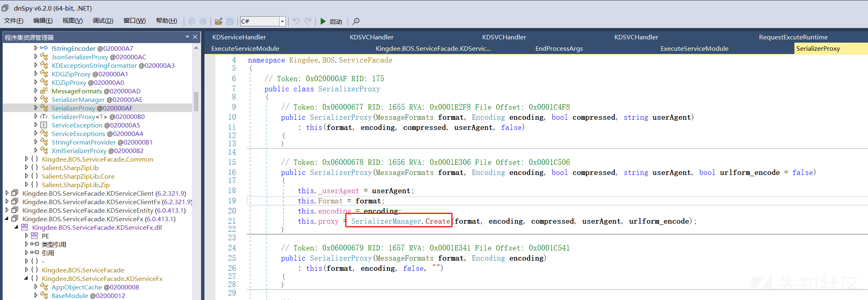Start debugging with green play icon

(323, 21)
